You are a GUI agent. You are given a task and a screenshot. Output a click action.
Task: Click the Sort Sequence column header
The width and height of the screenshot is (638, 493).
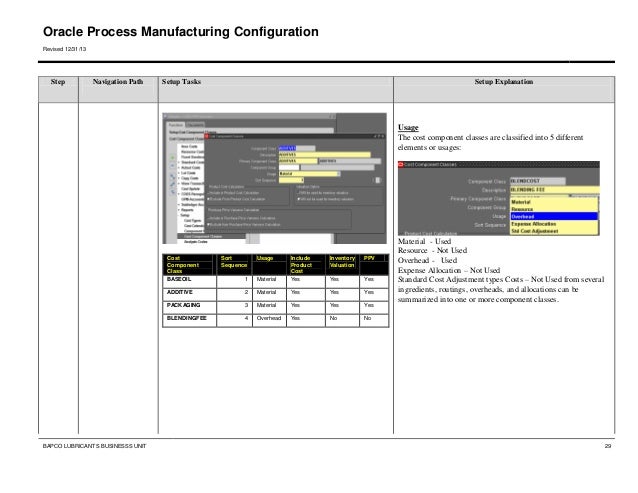click(x=234, y=264)
